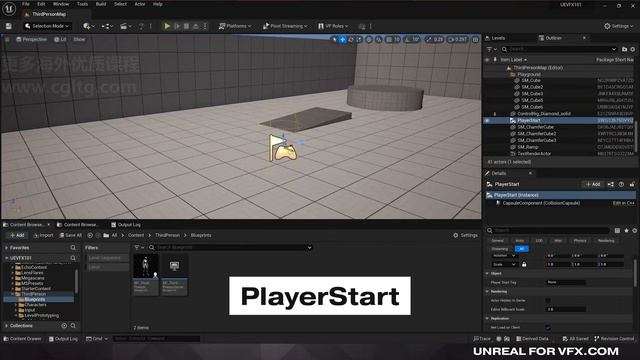640x360 pixels.
Task: Open the Window menu
Action: (61, 4)
